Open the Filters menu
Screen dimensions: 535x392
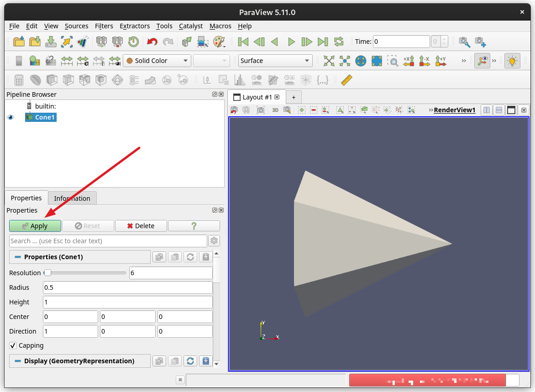coord(104,26)
